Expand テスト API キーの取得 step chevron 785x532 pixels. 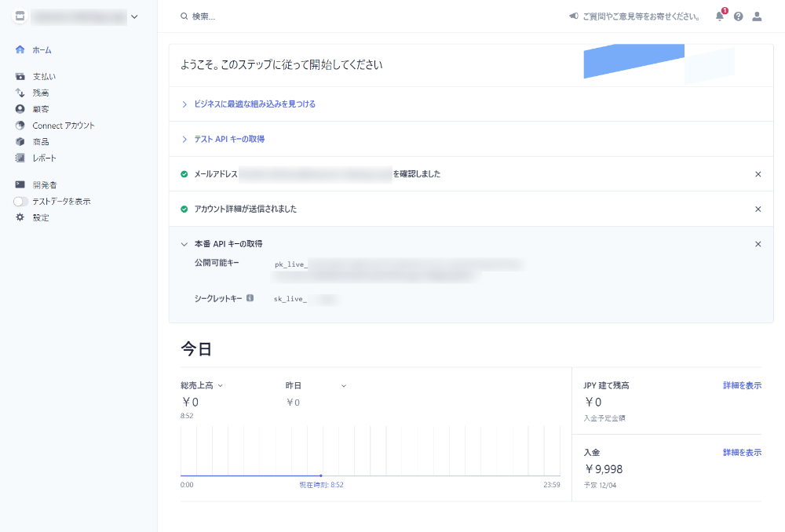pos(184,139)
